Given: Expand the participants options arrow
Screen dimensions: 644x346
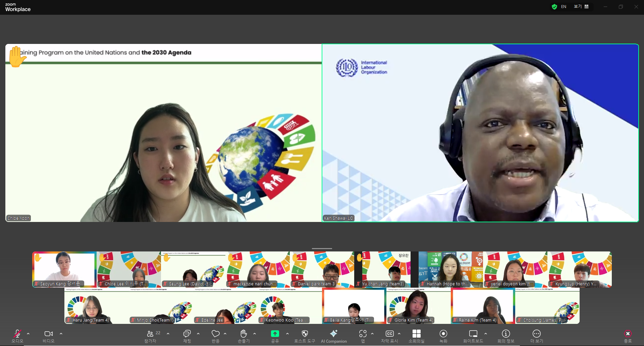Looking at the screenshot, I should coord(168,334).
